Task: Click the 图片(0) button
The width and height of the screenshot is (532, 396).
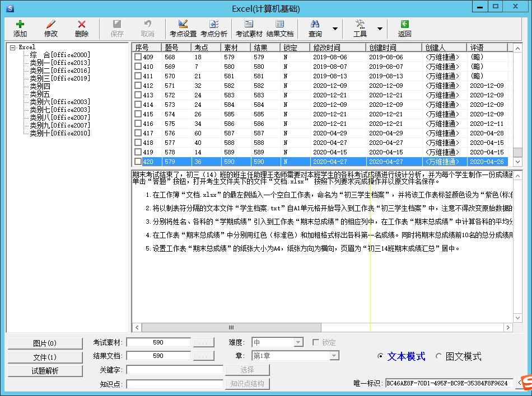Action: pos(45,343)
